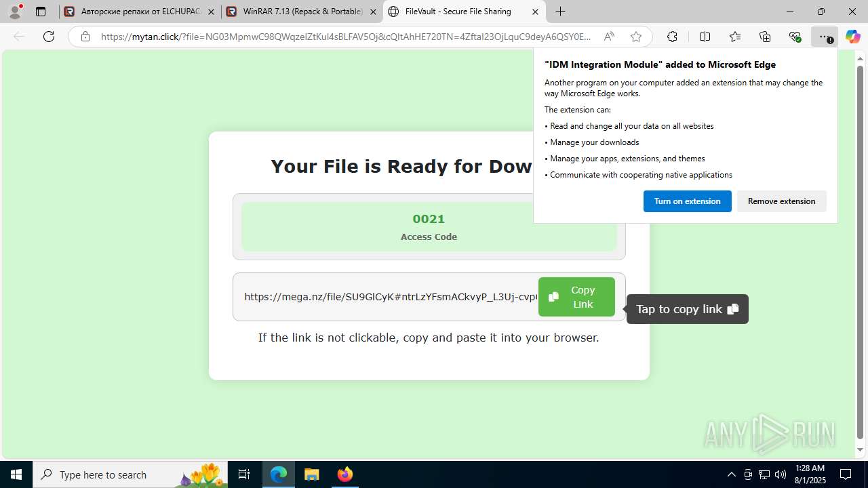Open the Split screen icon
868x488 pixels.
tap(705, 37)
